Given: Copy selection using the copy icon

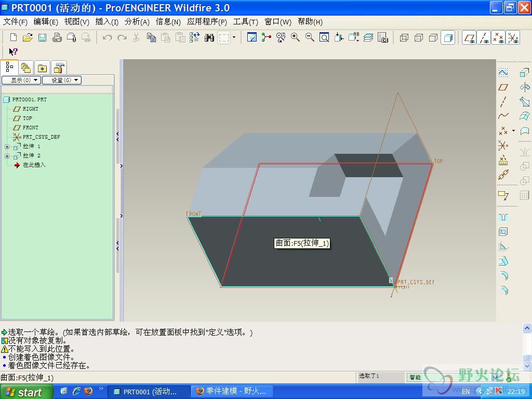Looking at the screenshot, I should 151,37.
